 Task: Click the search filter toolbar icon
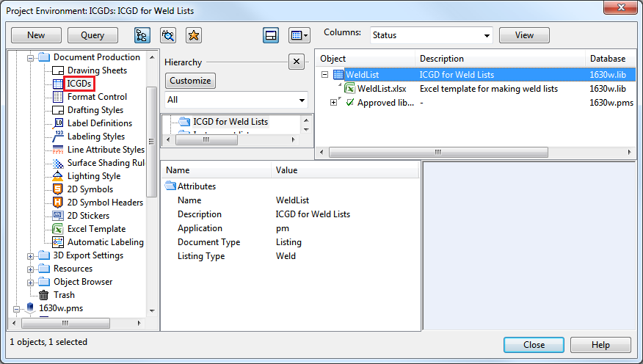point(168,35)
